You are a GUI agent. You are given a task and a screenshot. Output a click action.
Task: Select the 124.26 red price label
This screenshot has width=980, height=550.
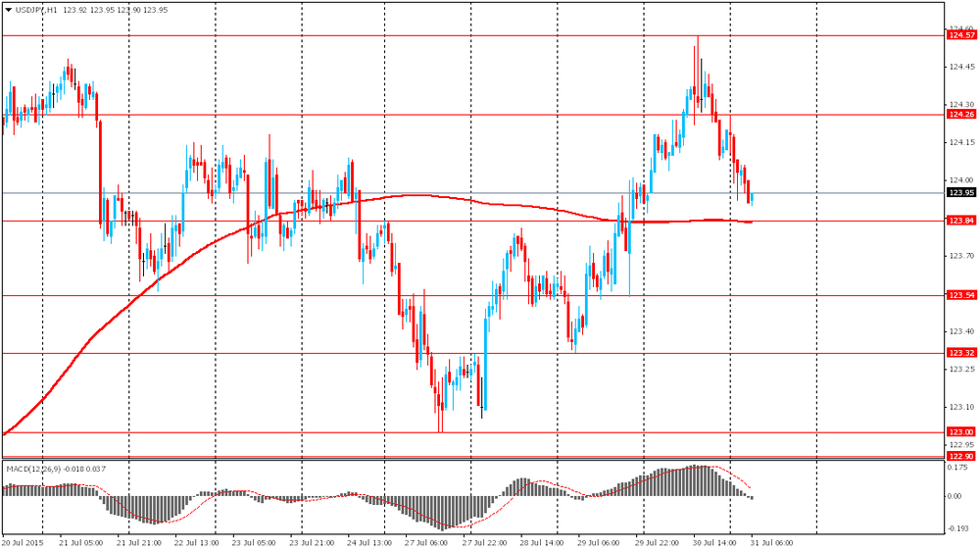(960, 115)
